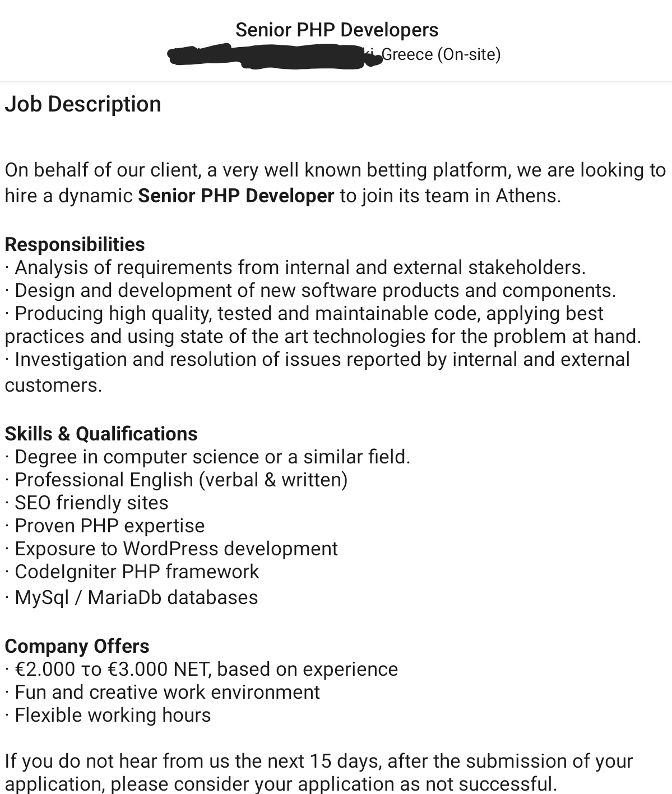This screenshot has width=672, height=794.
Task: Click the Company Offers heading
Action: (x=77, y=646)
